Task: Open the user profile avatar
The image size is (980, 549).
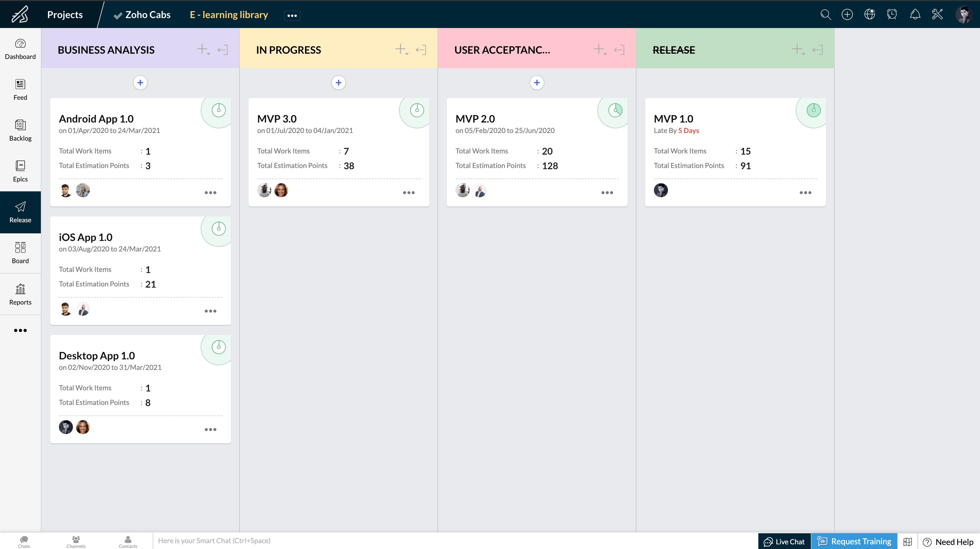Action: pyautogui.click(x=964, y=15)
